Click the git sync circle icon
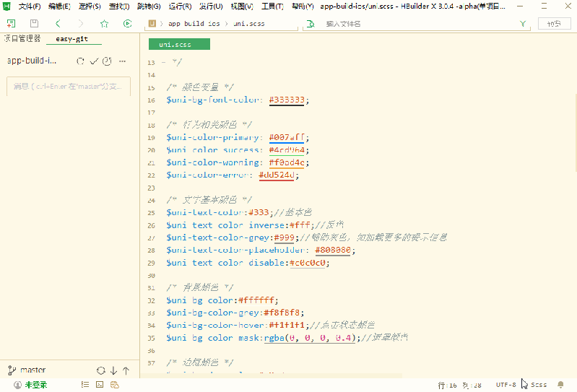Screen dimensions: 577x392 [101, 370]
